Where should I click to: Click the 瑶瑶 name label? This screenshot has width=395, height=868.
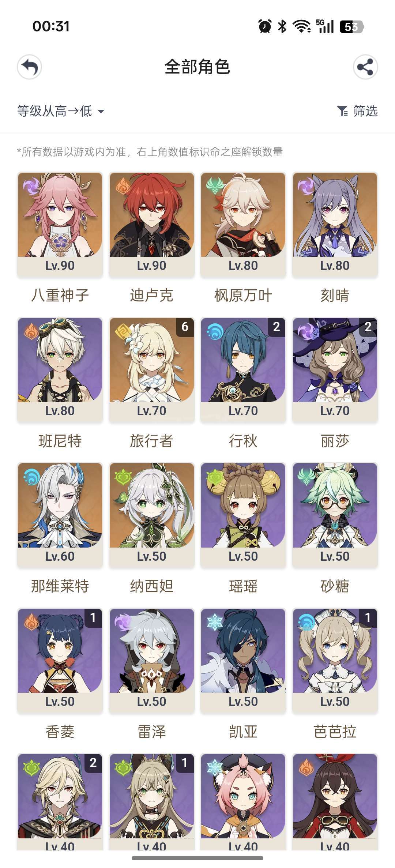tap(243, 586)
